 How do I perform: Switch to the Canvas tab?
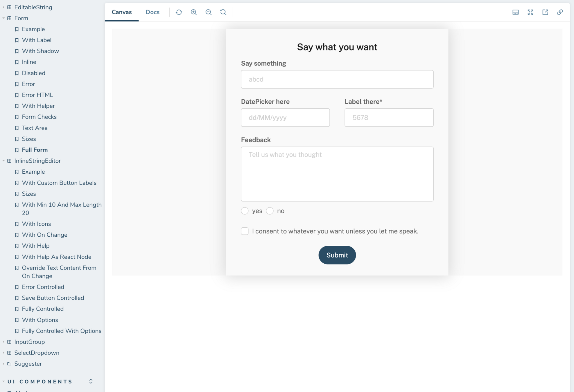pyautogui.click(x=122, y=12)
